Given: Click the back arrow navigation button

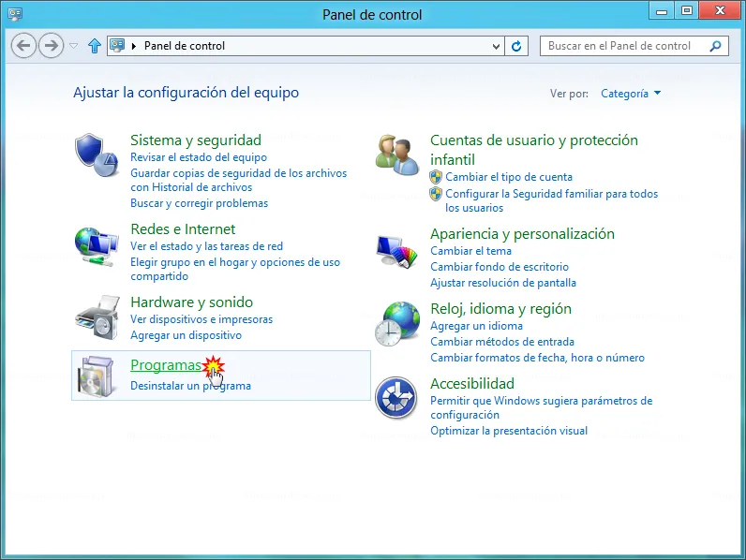Looking at the screenshot, I should pos(23,46).
